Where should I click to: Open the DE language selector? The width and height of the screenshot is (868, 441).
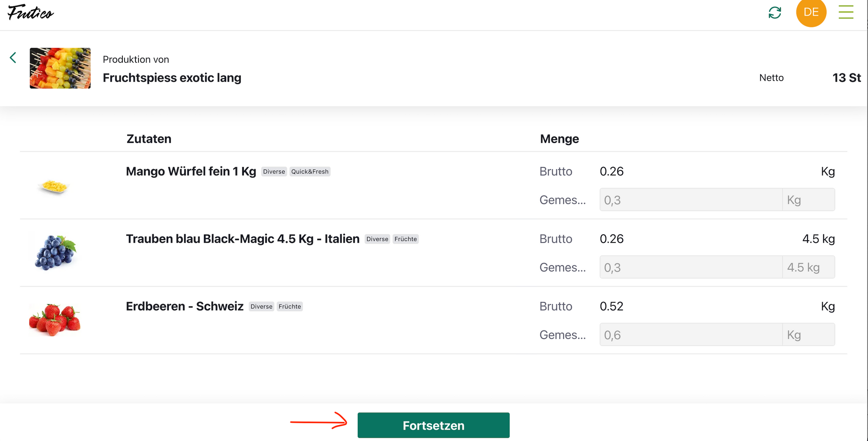pos(811,12)
